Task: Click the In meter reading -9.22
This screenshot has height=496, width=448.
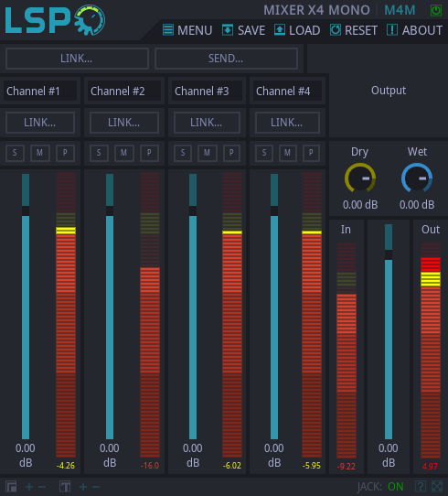Action: pyautogui.click(x=347, y=467)
